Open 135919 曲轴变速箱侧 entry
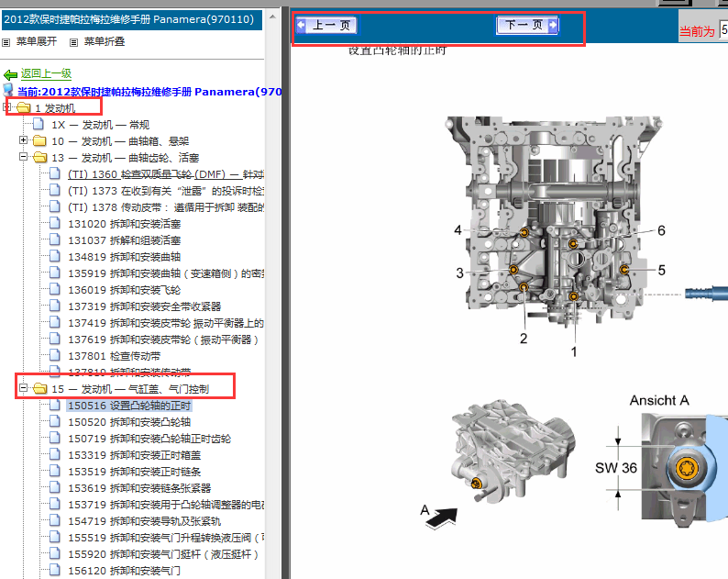 pyautogui.click(x=166, y=273)
